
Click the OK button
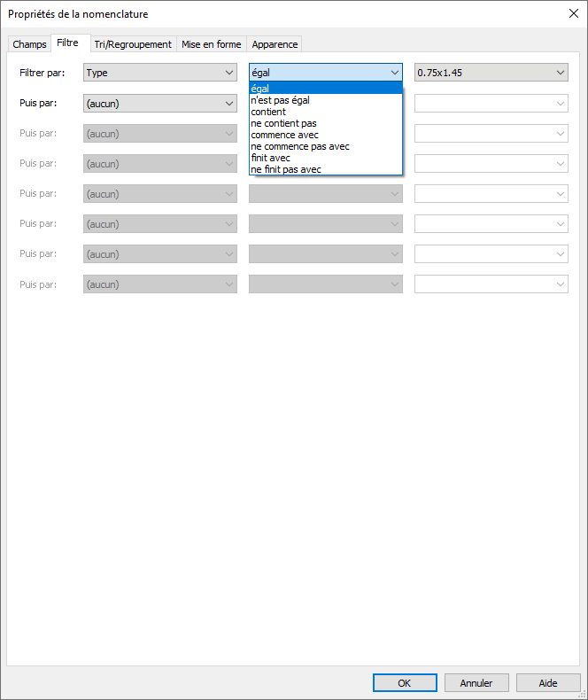pos(405,683)
